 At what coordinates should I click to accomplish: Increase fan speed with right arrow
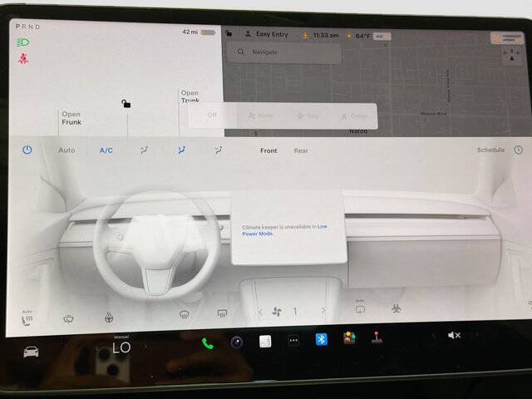click(323, 310)
